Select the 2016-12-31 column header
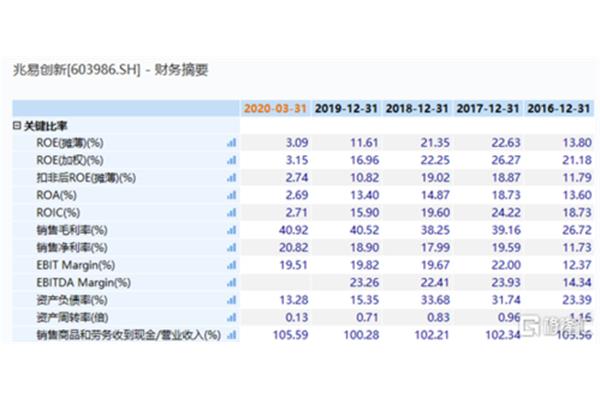 559,109
